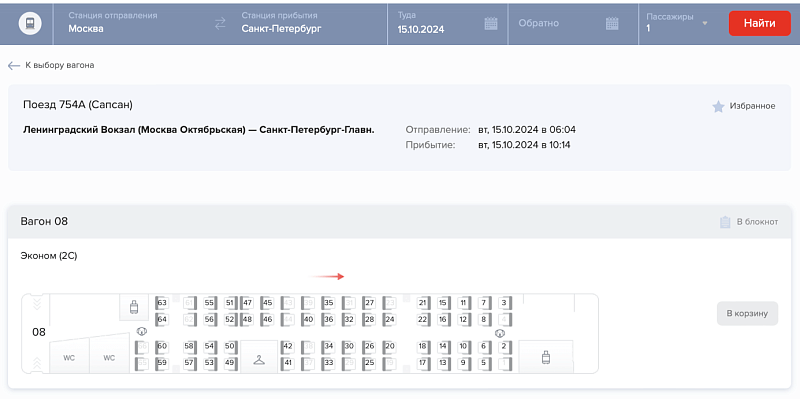Expand the Пассажиры dropdown
This screenshot has height=399, width=800.
click(x=705, y=23)
